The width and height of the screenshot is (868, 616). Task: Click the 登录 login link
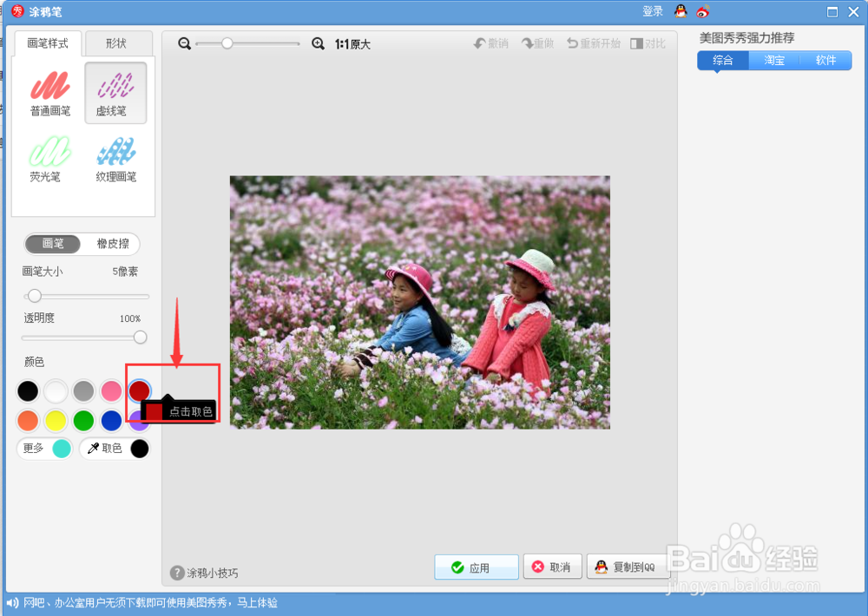[x=653, y=11]
